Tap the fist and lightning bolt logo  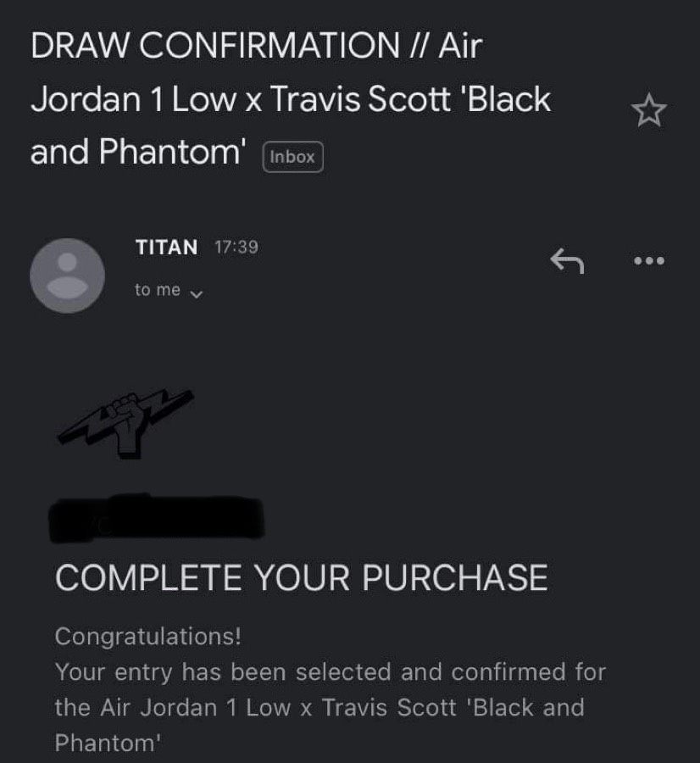click(x=125, y=424)
